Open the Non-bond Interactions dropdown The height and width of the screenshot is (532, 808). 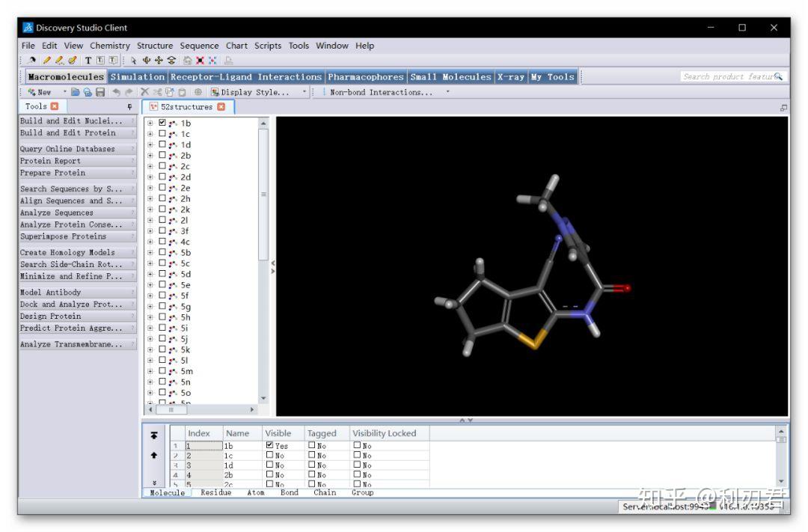point(447,92)
